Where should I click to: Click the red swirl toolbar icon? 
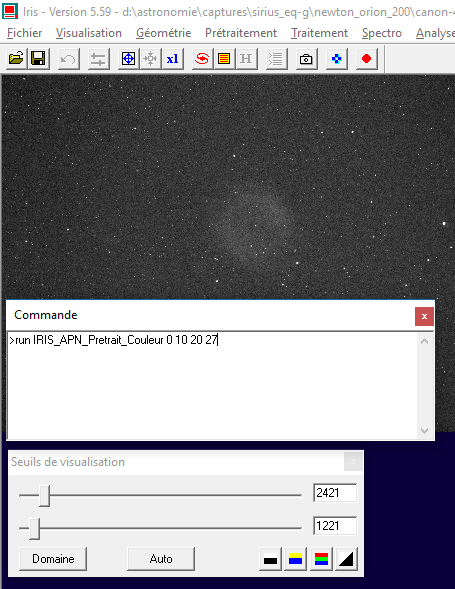coord(202,59)
